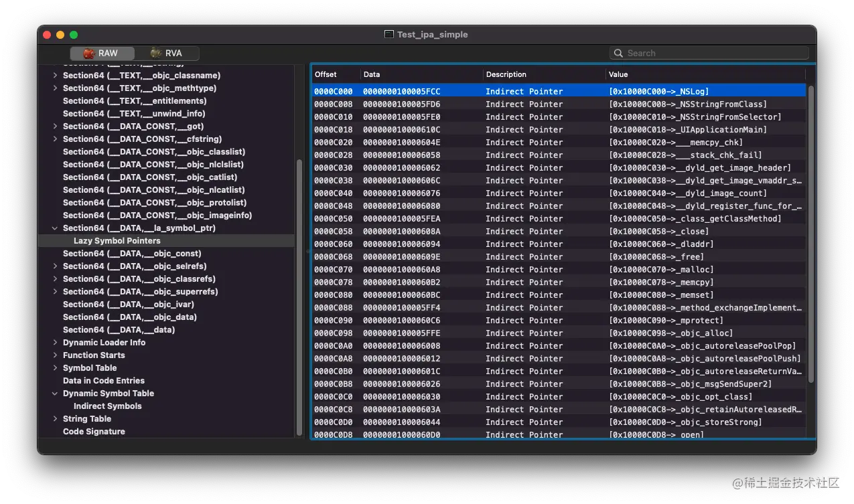Expand Section64 (__DATA,__objc_classrefs) node

click(x=55, y=279)
